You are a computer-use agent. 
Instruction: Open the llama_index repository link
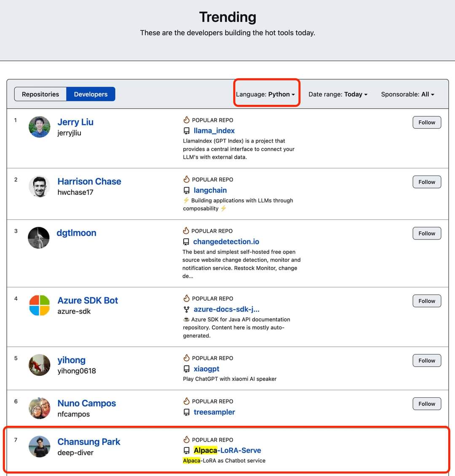pos(214,130)
